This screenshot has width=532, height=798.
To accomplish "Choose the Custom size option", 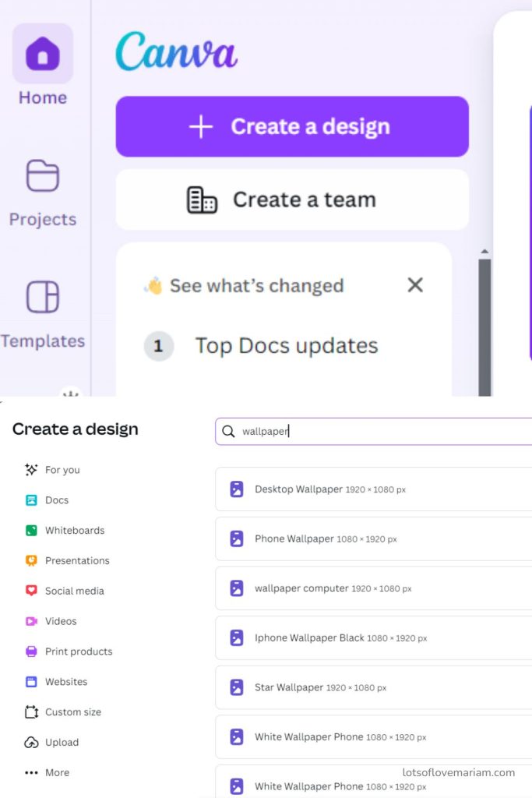I will coord(63,712).
